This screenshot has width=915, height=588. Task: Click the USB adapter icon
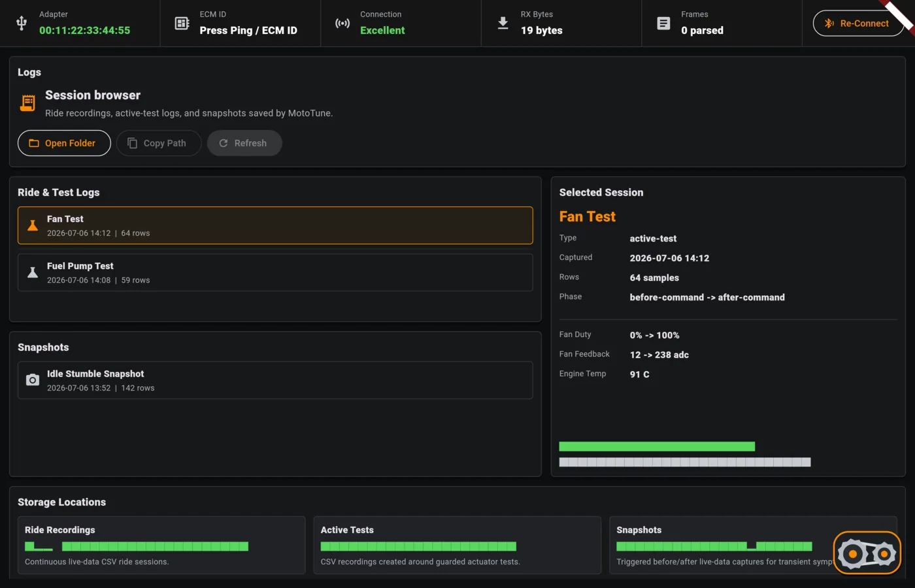pyautogui.click(x=22, y=24)
